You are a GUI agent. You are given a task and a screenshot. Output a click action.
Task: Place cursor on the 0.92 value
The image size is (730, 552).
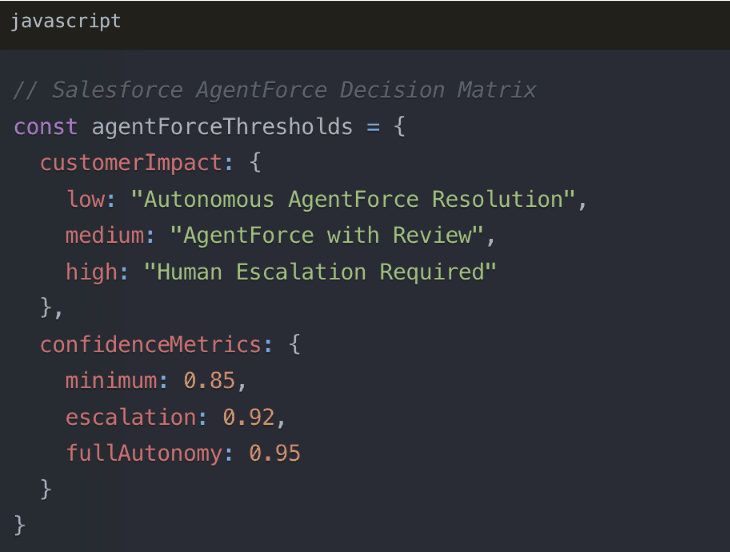(x=248, y=417)
